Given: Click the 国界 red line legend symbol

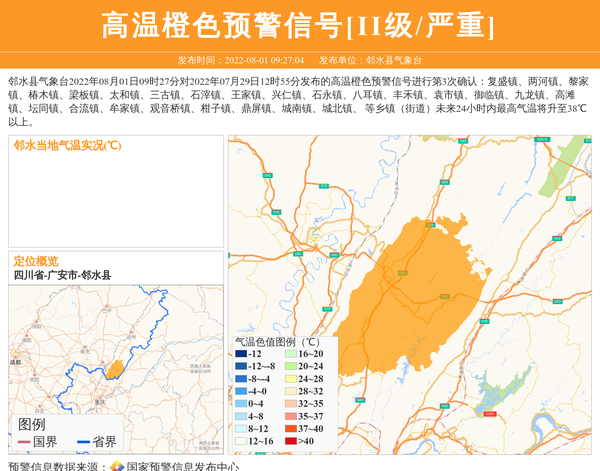Looking at the screenshot, I should pos(24,441).
